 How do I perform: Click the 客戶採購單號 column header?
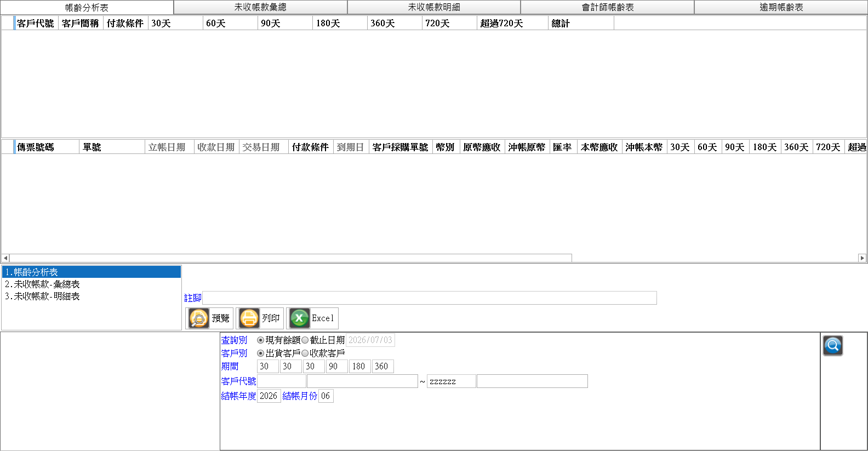[401, 147]
